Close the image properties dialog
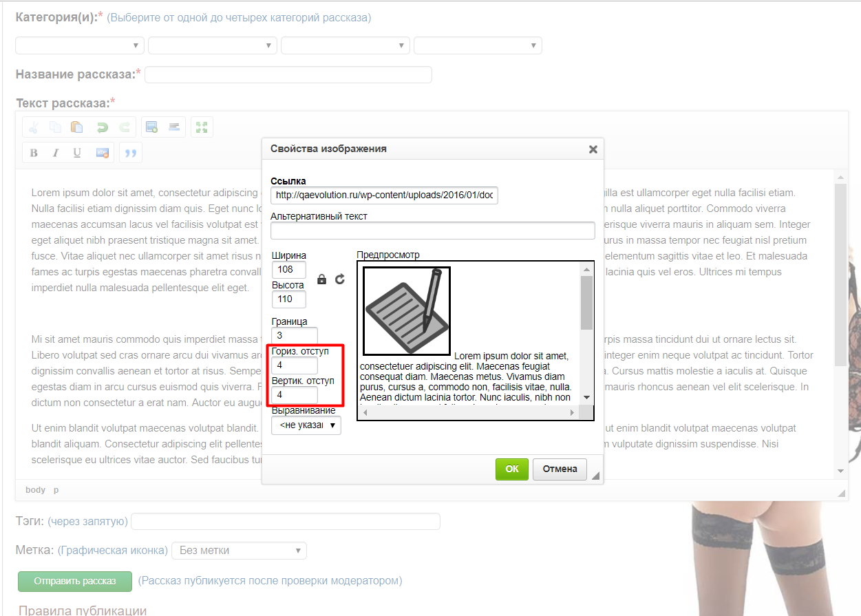Image resolution: width=861 pixels, height=616 pixels. [593, 149]
